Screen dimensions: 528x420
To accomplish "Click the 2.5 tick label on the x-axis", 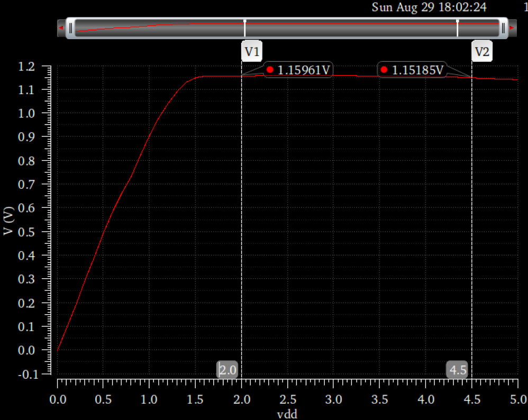I will pos(288,399).
